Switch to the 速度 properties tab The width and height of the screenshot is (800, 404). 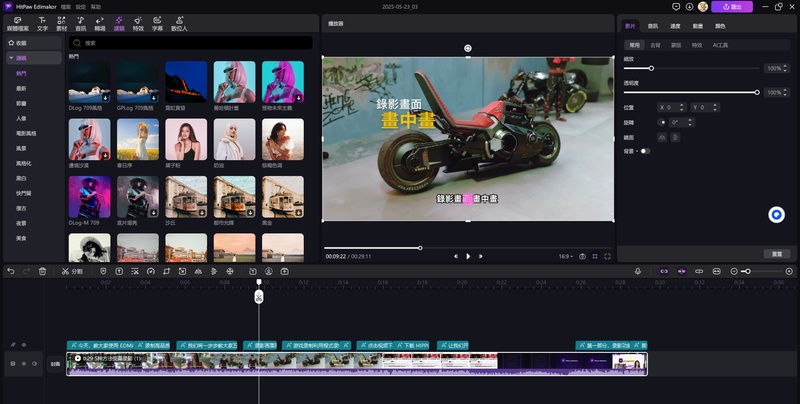click(x=675, y=26)
